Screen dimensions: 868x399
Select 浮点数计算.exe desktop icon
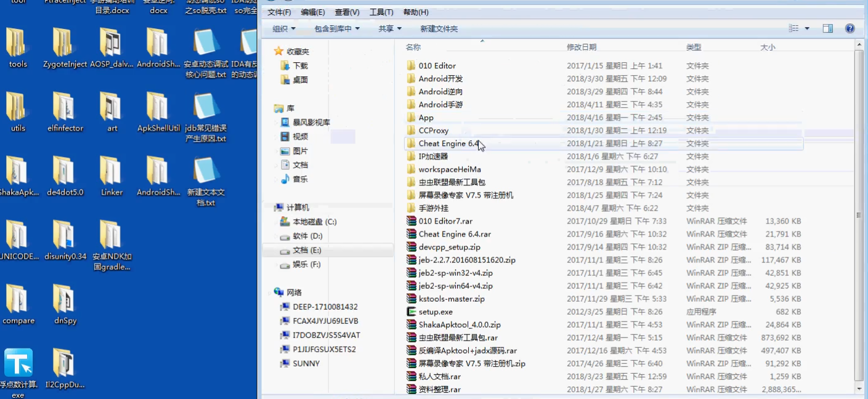(18, 373)
